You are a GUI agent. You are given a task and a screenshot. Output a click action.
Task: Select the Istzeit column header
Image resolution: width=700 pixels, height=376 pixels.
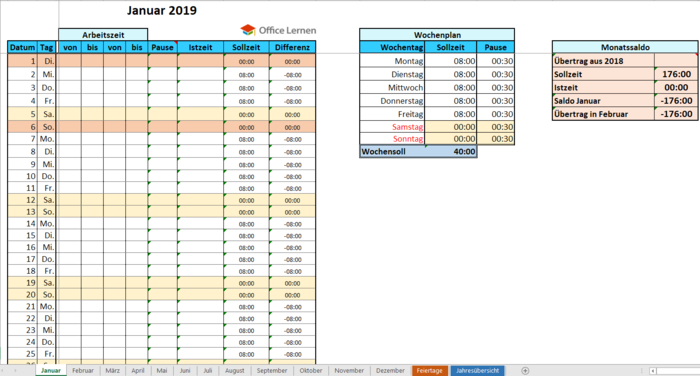click(200, 47)
